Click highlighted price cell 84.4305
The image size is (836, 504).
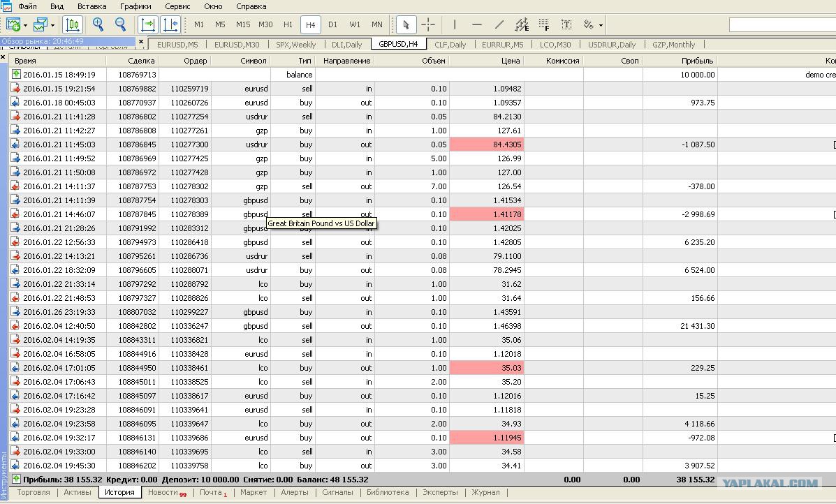point(487,144)
